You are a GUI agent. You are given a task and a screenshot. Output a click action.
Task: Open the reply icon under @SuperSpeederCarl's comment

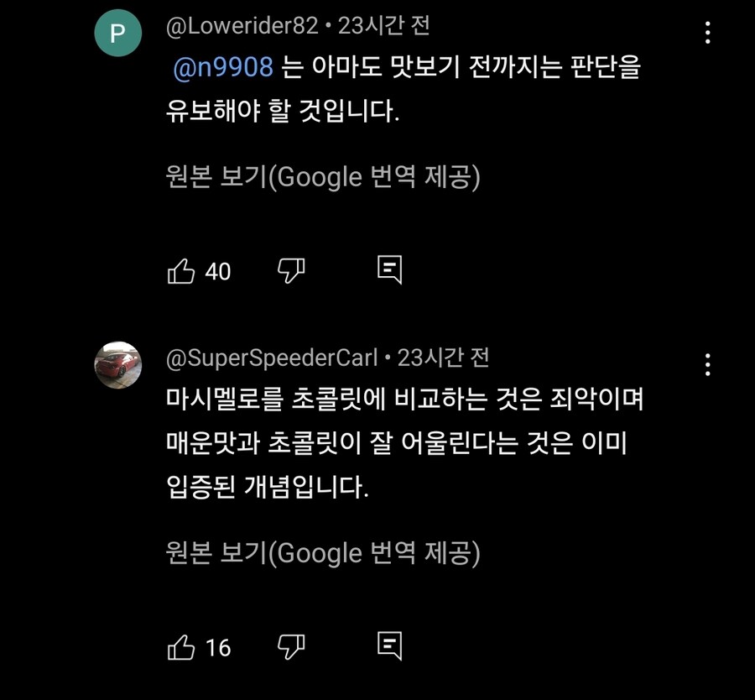click(x=390, y=645)
